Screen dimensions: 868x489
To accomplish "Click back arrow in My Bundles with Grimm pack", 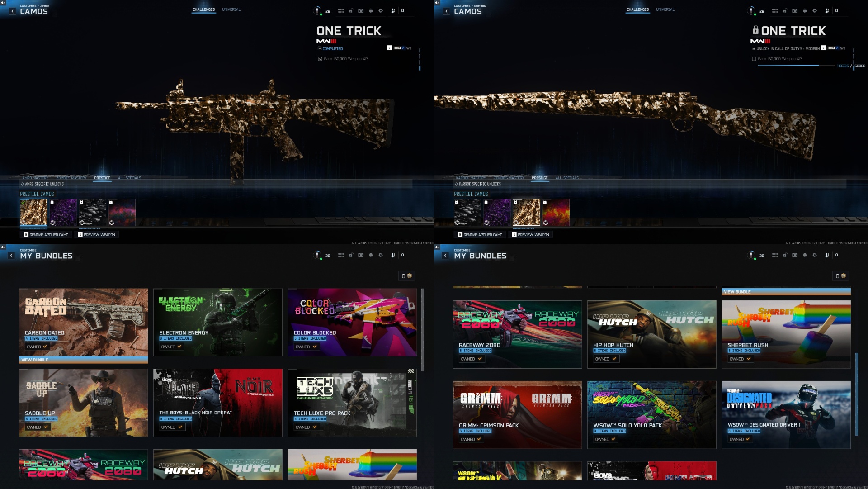I will pos(446,256).
